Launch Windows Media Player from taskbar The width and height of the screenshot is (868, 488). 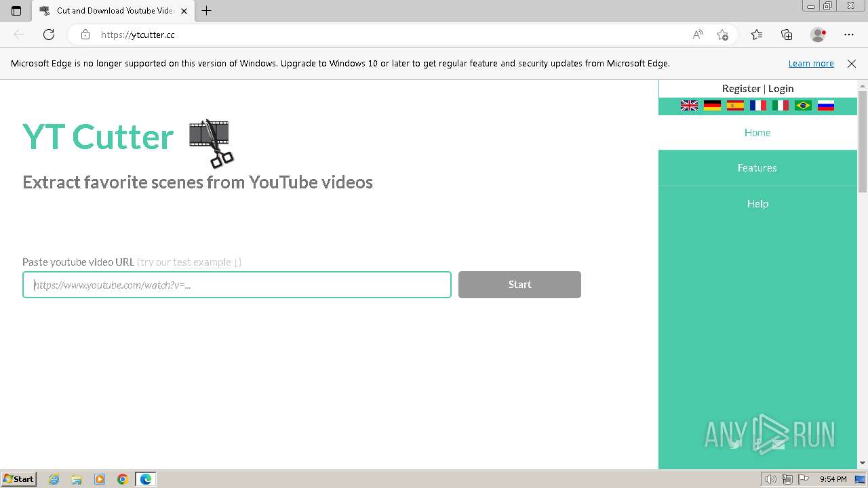100,479
